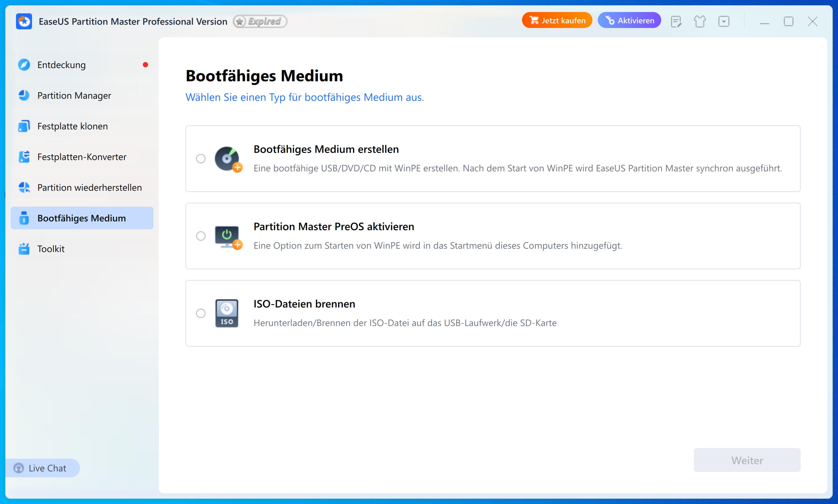Click the Live Chat headset icon
The height and width of the screenshot is (504, 838).
(19, 468)
